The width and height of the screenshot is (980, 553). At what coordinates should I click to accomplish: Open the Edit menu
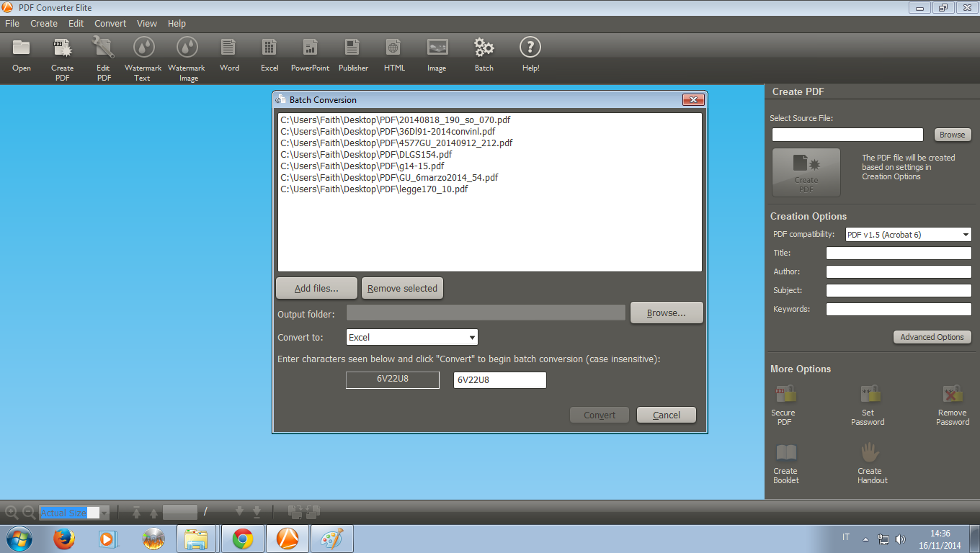click(x=76, y=24)
